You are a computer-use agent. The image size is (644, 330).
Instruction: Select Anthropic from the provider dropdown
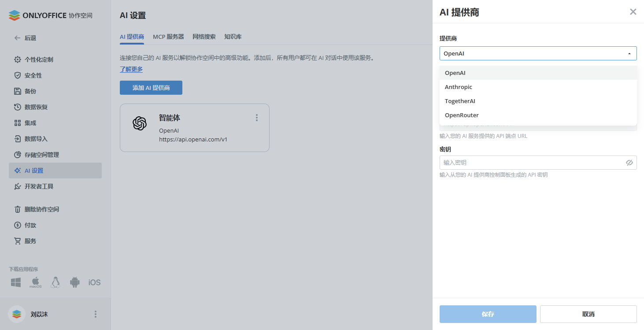point(459,86)
